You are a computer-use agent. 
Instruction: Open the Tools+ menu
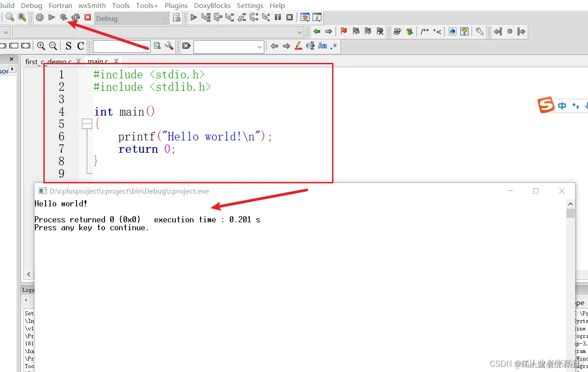coord(147,5)
